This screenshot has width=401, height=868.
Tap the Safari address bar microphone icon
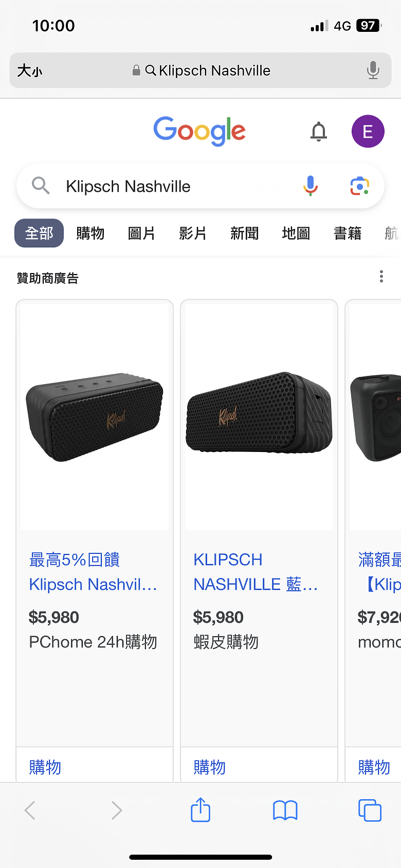[x=373, y=70]
